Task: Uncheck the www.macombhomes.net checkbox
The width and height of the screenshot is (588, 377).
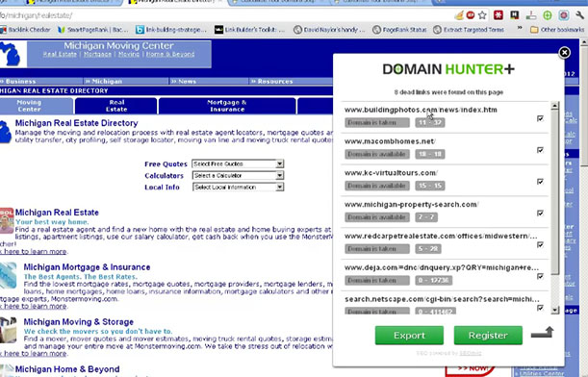Action: point(540,150)
